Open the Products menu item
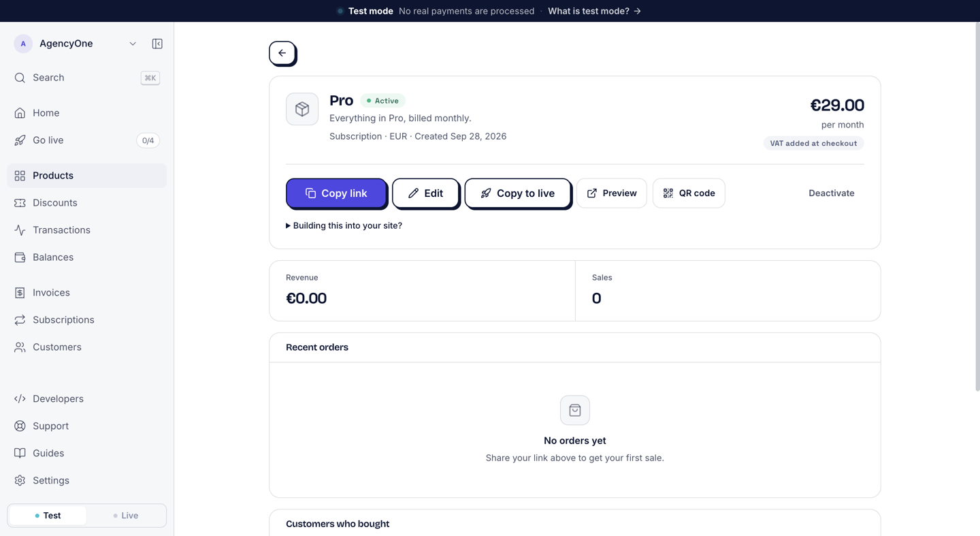The width and height of the screenshot is (980, 536). pyautogui.click(x=86, y=176)
